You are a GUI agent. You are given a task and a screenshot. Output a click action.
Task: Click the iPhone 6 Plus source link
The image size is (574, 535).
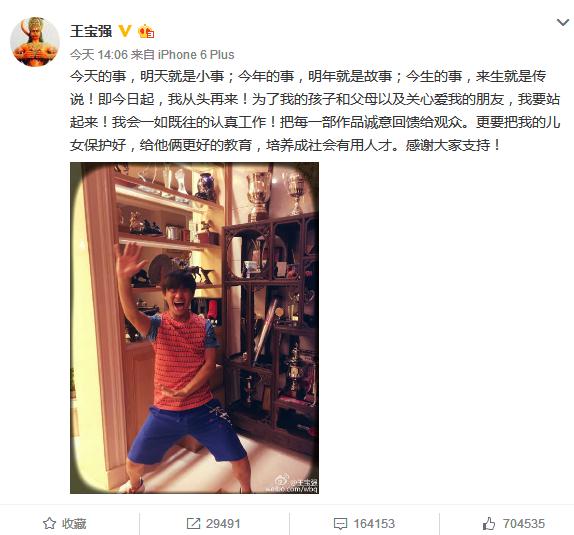196,55
